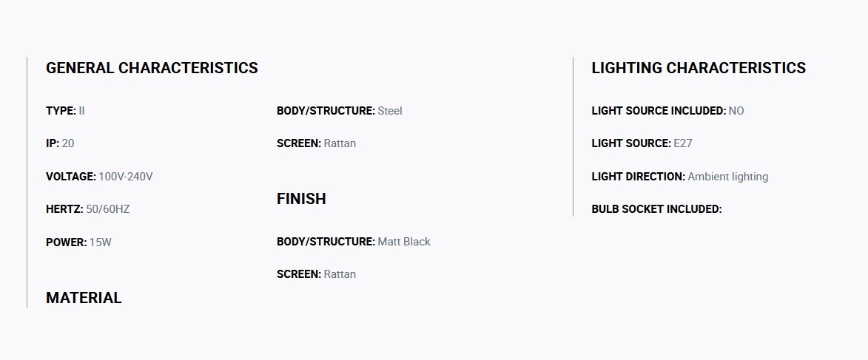868x360 pixels.
Task: Click the Light Source: E27 entry
Action: 642,143
